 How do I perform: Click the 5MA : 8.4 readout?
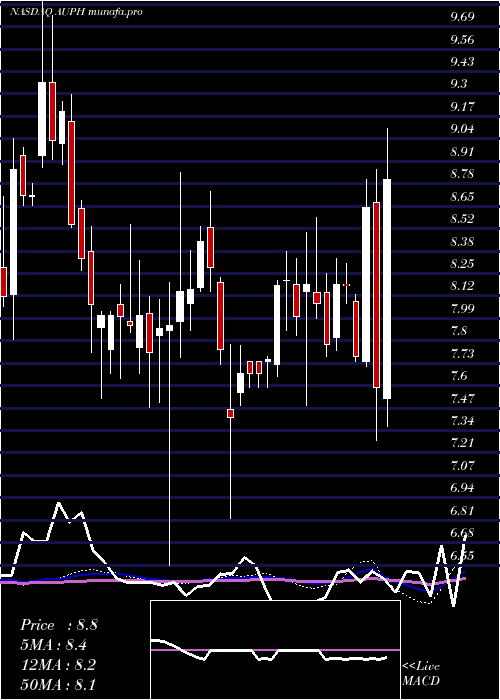[54, 645]
